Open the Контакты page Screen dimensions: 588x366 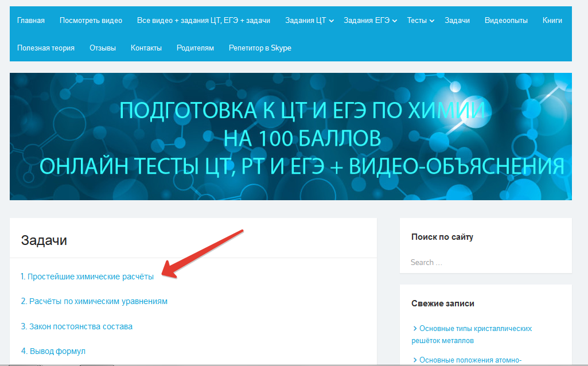tap(146, 48)
